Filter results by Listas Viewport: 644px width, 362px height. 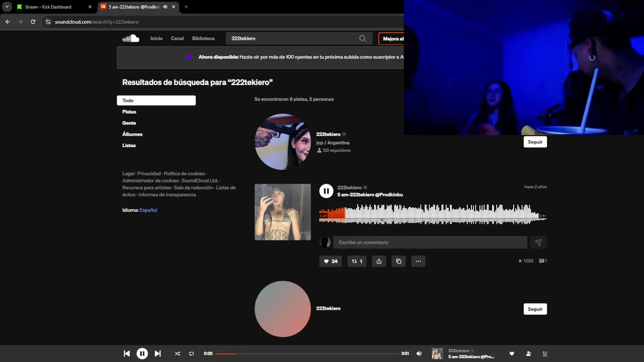coord(129,145)
